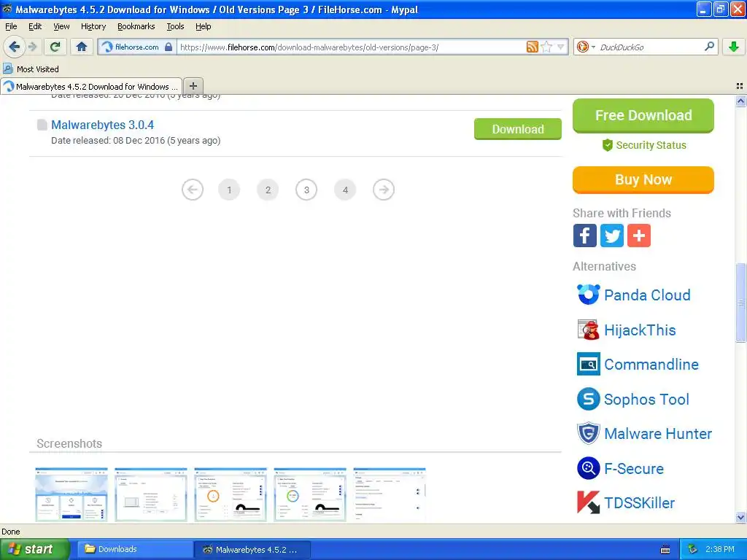This screenshot has height=560, width=747.
Task: Click the taskbar keyboard tray icon
Action: pyautogui.click(x=665, y=550)
